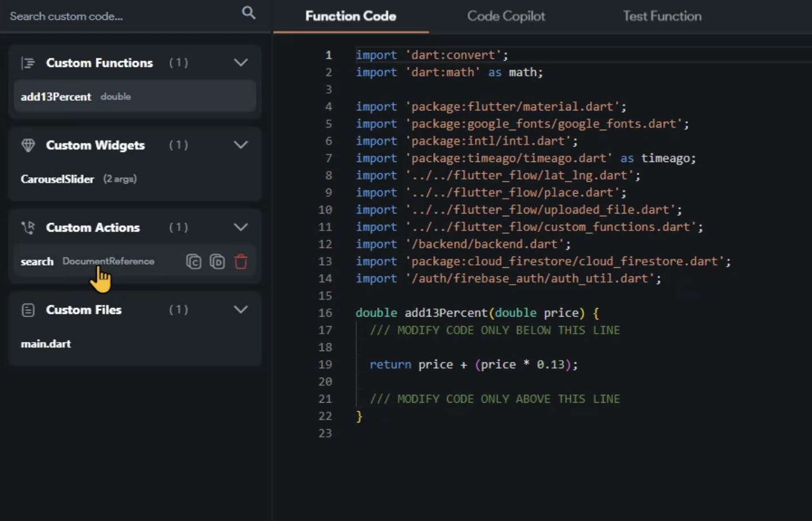Viewport: 812px width, 521px height.
Task: Open the Test Function tab
Action: pos(662,16)
